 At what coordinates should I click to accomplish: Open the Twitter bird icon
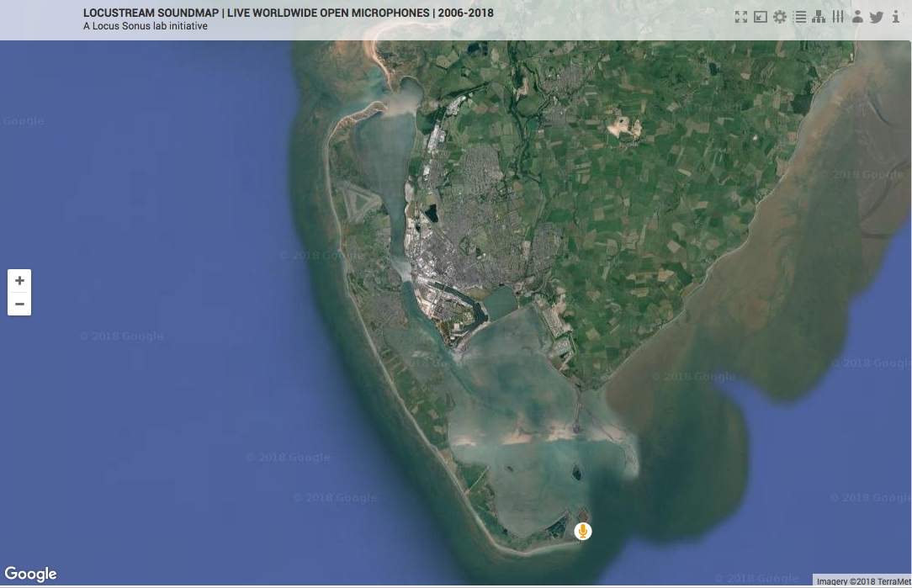tap(877, 17)
